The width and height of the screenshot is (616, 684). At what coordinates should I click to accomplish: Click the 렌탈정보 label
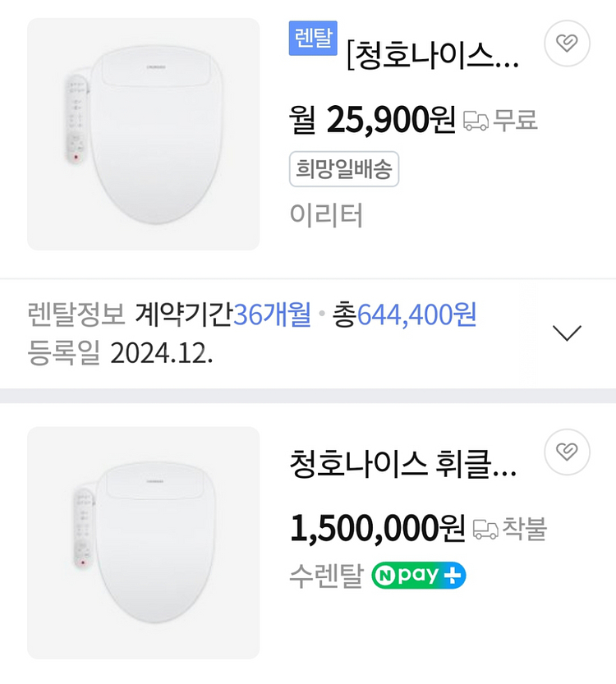click(x=76, y=314)
